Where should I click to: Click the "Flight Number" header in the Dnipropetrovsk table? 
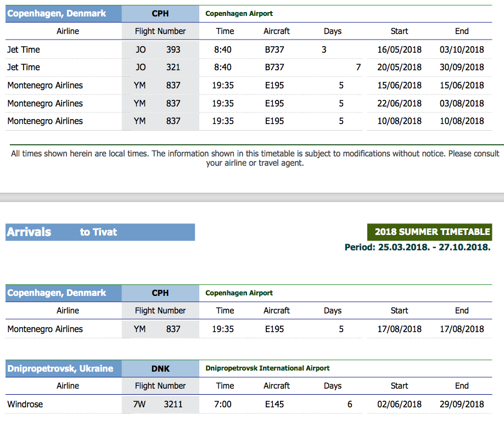(x=160, y=385)
